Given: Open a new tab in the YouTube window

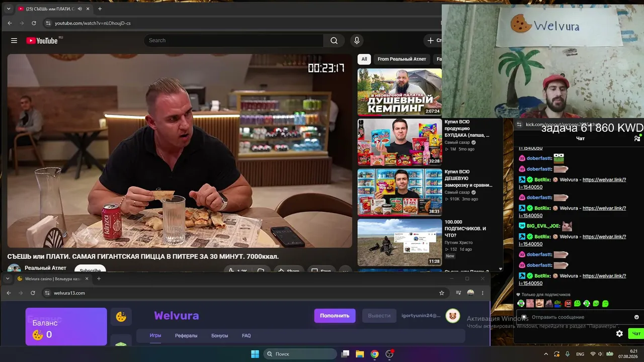Looking at the screenshot, I should [x=100, y=9].
